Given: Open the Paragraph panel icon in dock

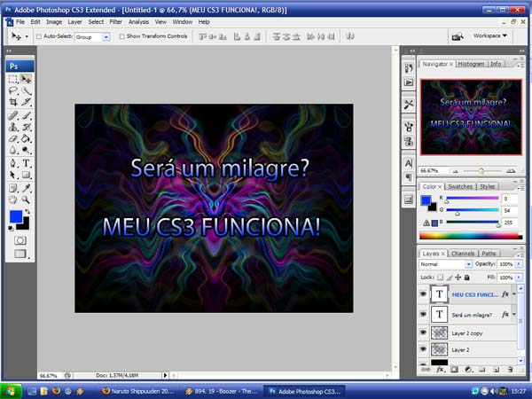Looking at the screenshot, I should [409, 177].
